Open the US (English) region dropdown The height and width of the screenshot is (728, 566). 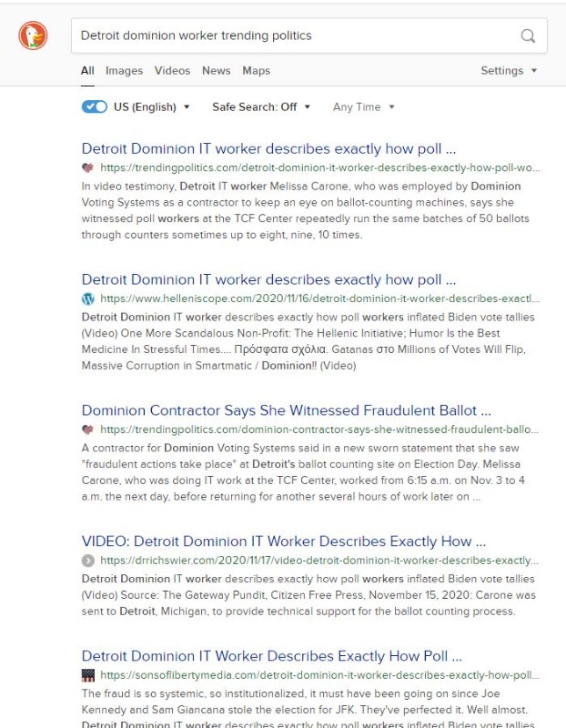151,106
